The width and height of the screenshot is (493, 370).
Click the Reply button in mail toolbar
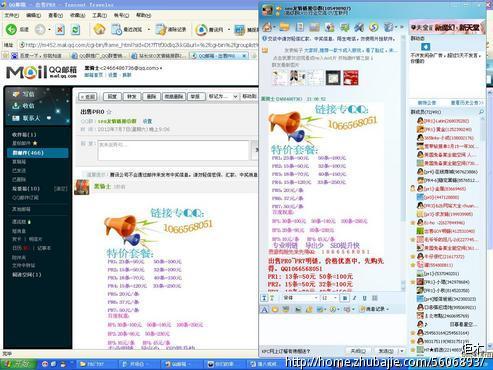(x=112, y=97)
